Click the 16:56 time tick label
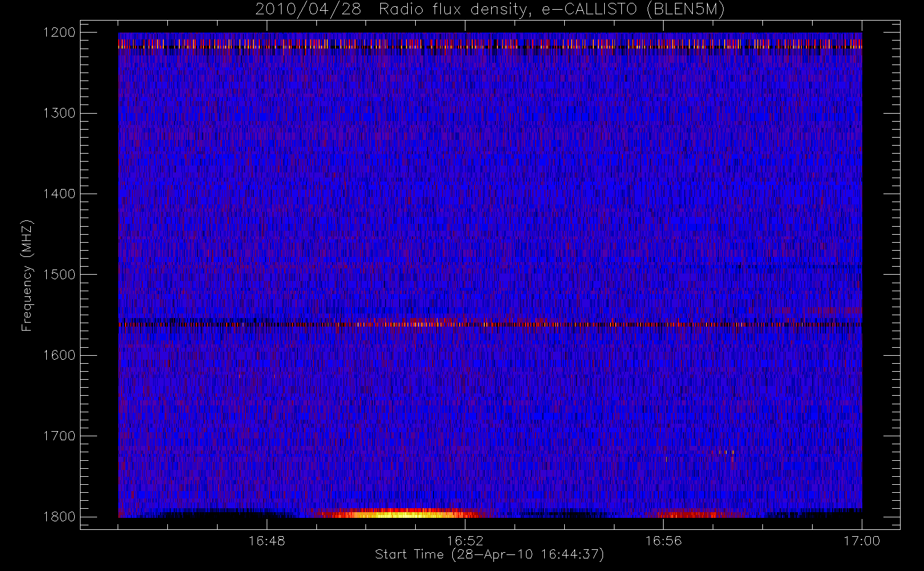The width and height of the screenshot is (924, 571). point(664,541)
